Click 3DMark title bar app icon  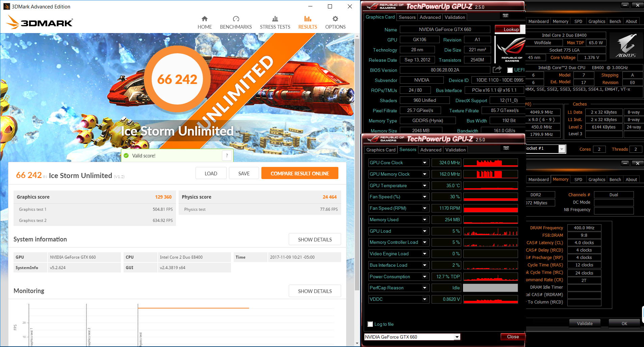click(6, 6)
